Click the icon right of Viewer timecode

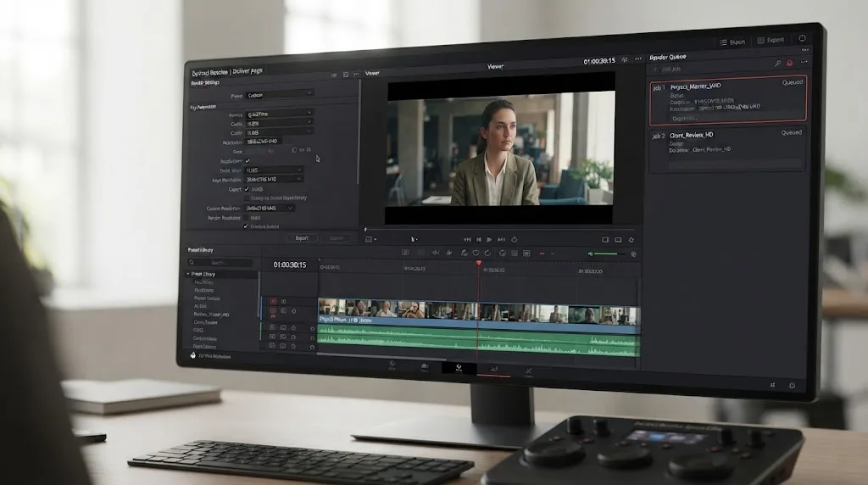click(625, 60)
